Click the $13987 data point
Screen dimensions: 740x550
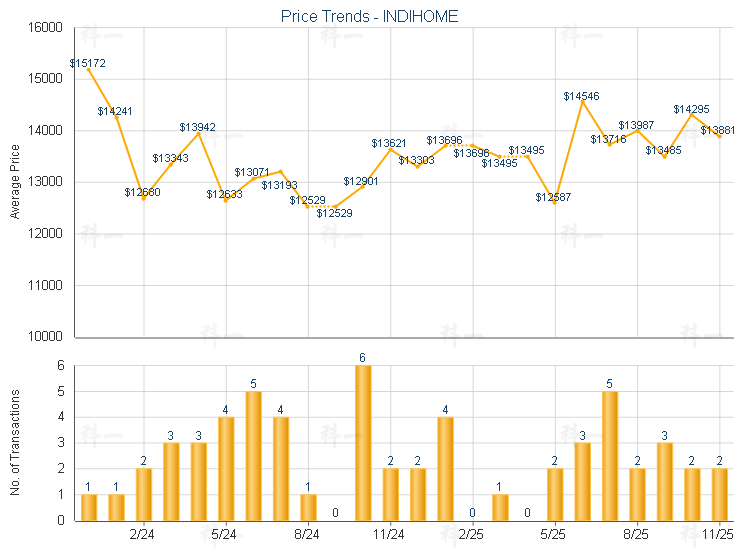pos(637,130)
